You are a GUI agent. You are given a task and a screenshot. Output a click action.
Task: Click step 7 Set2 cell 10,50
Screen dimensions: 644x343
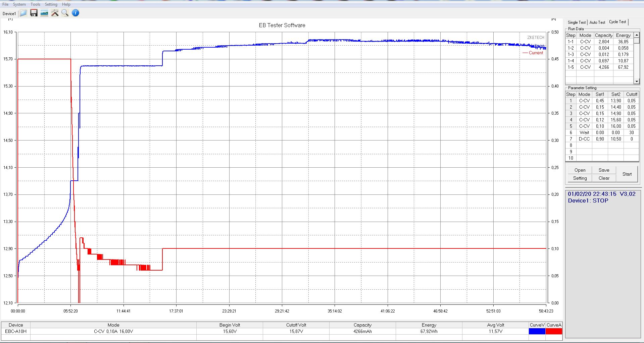(615, 139)
